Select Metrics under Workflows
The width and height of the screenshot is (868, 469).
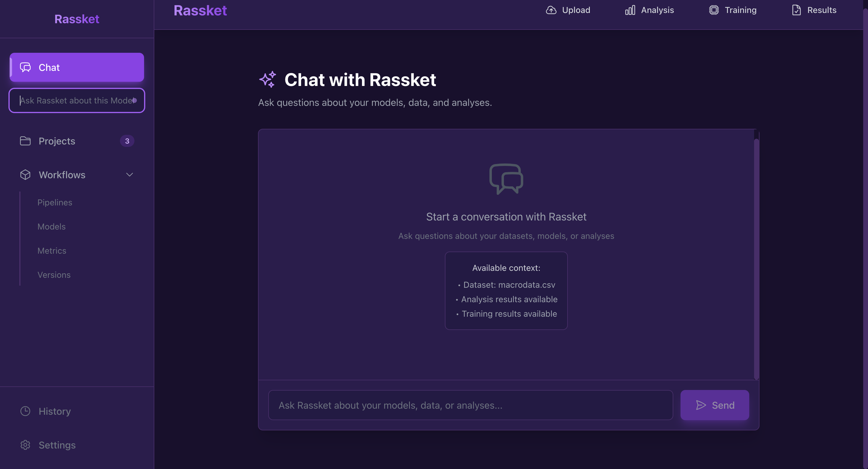[x=52, y=251]
